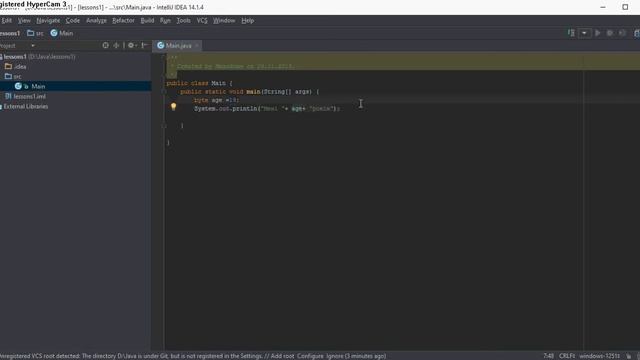Open the Refactor menu
640x360 pixels.
[x=123, y=20]
